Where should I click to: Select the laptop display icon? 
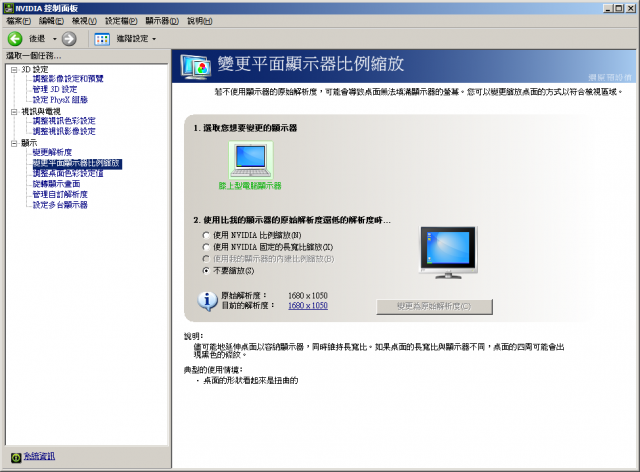251,161
